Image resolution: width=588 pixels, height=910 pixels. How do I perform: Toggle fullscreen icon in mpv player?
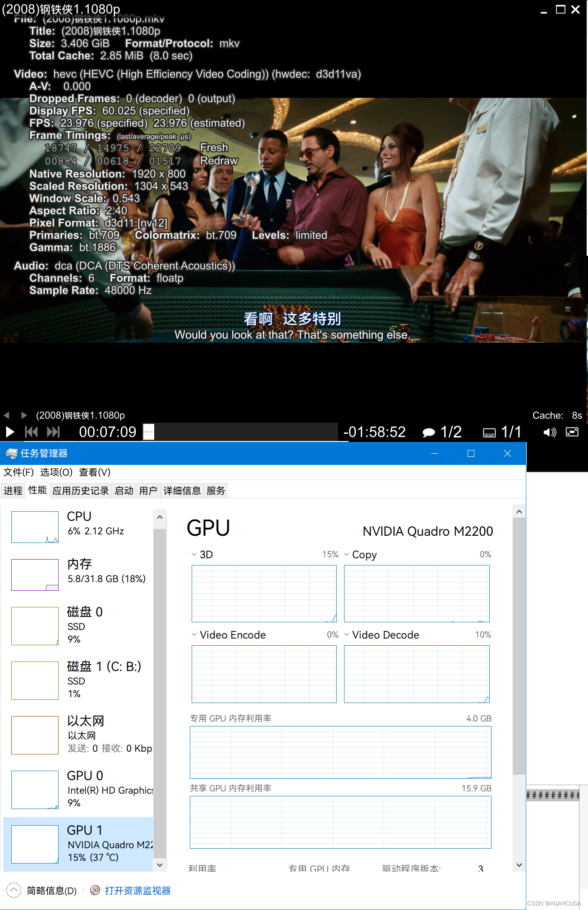coord(572,432)
